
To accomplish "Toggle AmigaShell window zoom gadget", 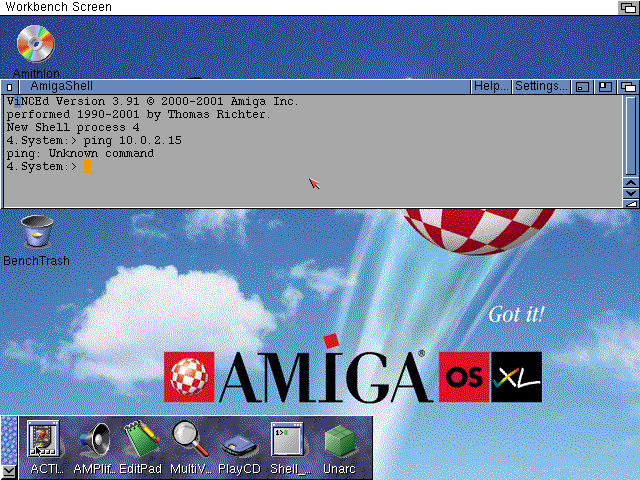I will click(605, 87).
